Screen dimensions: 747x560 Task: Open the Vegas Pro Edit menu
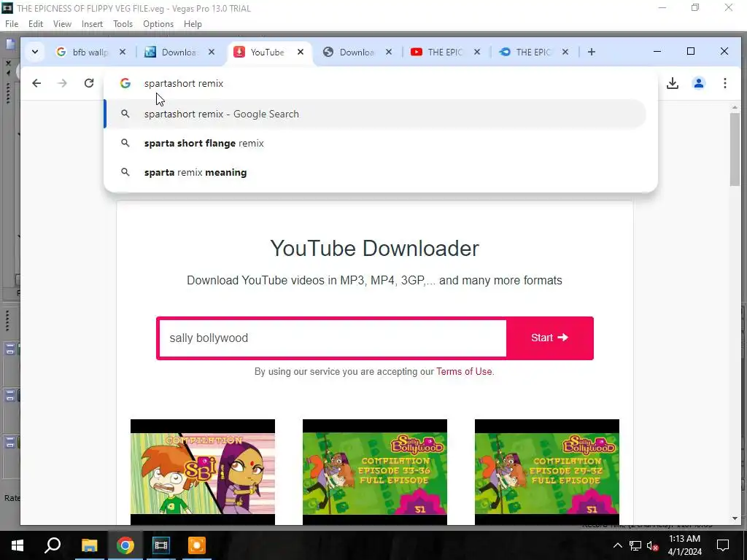36,24
